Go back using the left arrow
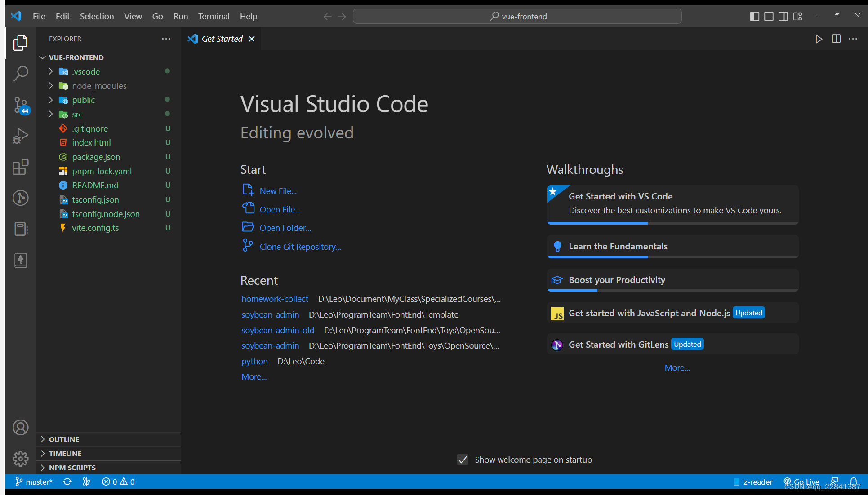The width and height of the screenshot is (868, 495). click(327, 17)
